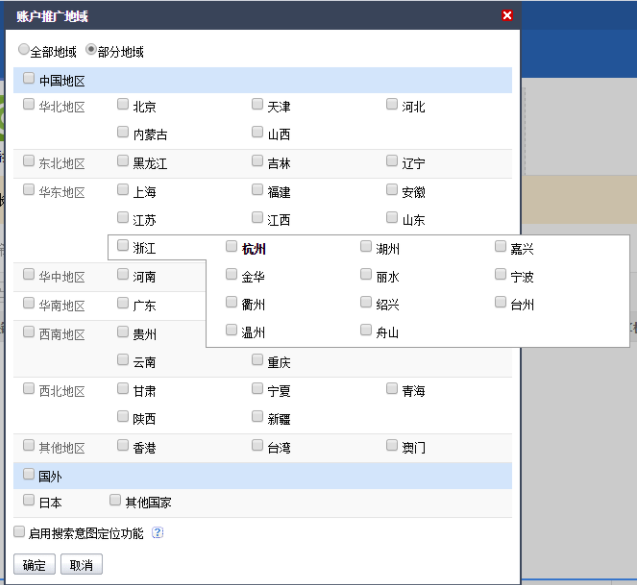The height and width of the screenshot is (585, 637).
Task: Tick the 其他国家 checkbox
Action: 115,500
